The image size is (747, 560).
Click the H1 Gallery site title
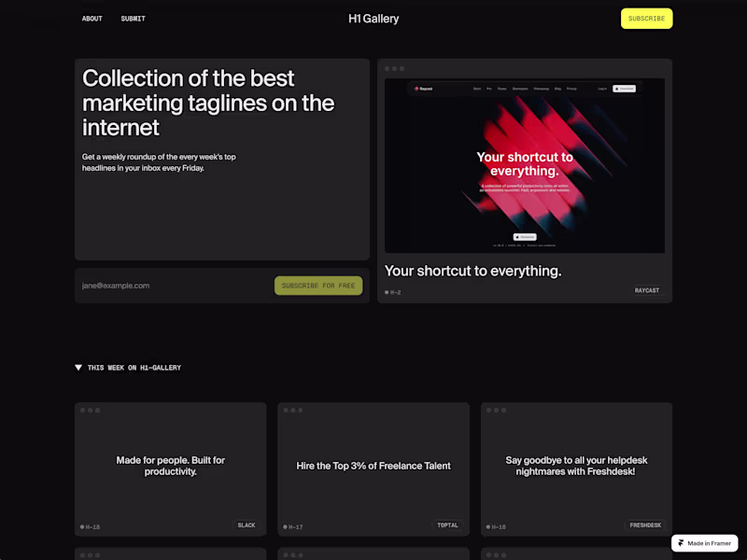[x=373, y=19]
